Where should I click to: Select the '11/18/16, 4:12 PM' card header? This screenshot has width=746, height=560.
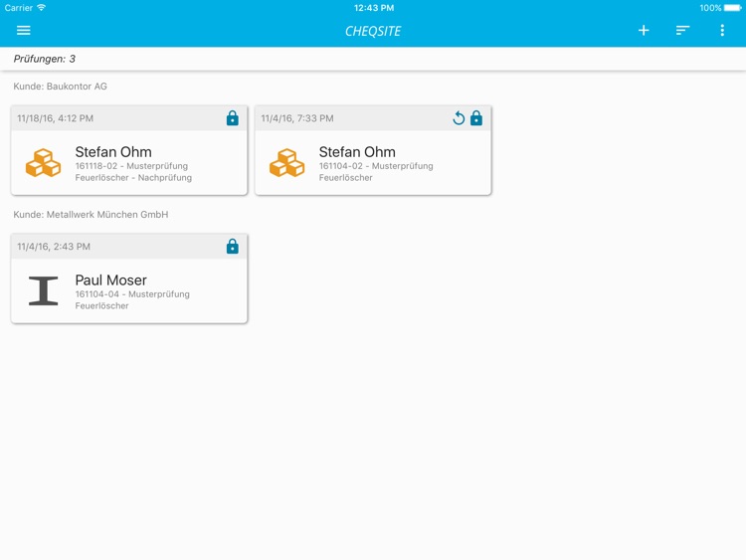click(129, 118)
